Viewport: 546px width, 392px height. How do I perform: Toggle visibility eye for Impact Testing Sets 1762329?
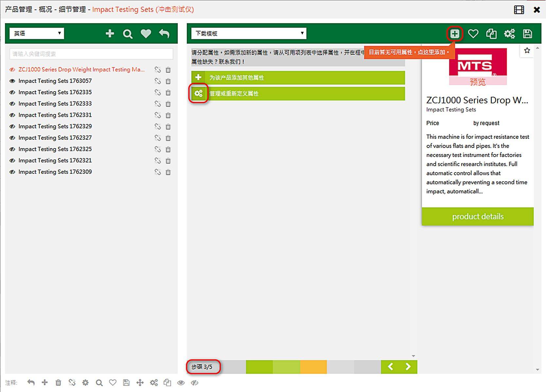(12, 126)
